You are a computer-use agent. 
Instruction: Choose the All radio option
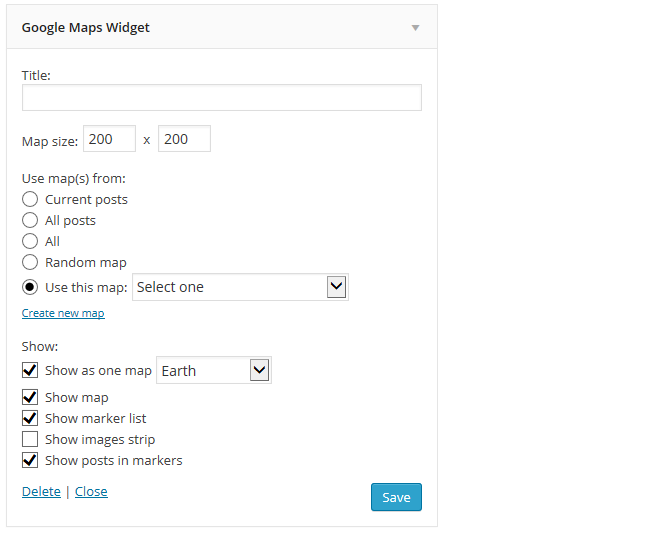[x=30, y=241]
